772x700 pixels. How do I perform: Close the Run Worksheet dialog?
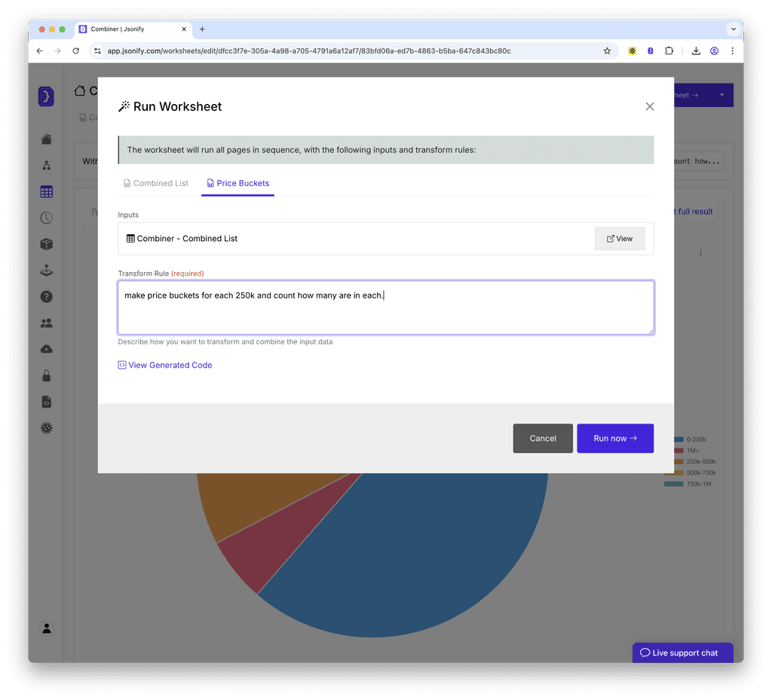click(x=649, y=107)
